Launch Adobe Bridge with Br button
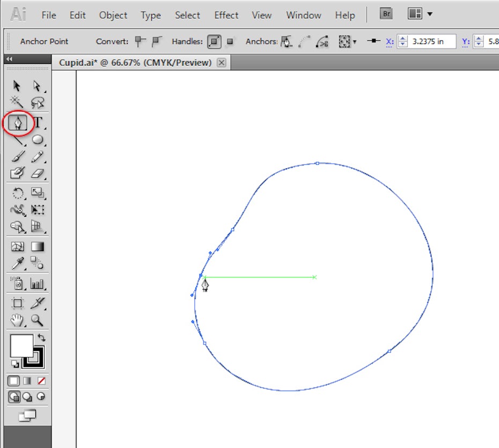The image size is (499, 448). coord(386,14)
